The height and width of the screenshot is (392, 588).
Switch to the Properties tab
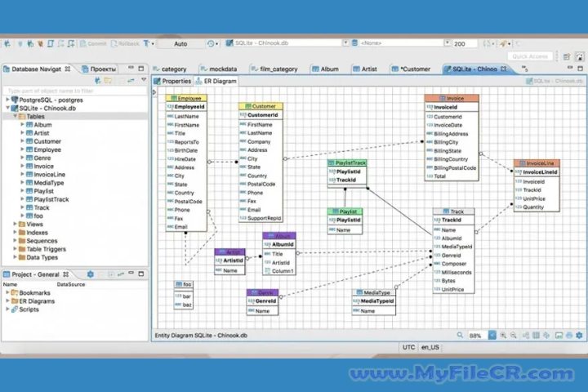click(x=172, y=82)
